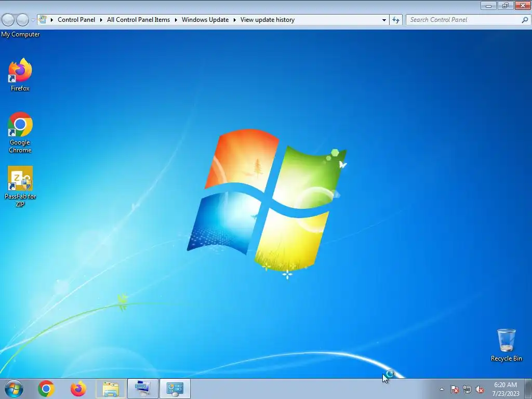Image resolution: width=532 pixels, height=399 pixels.
Task: Open the Recycle Bin on desktop
Action: [506, 345]
